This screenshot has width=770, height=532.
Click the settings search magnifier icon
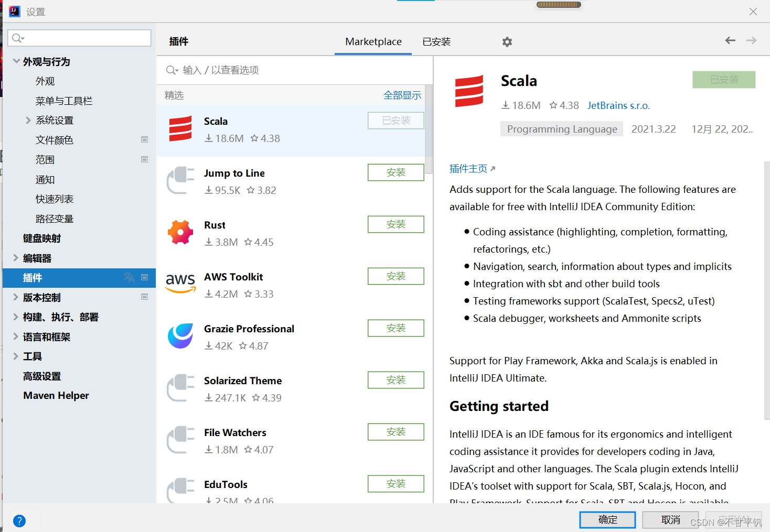click(x=18, y=38)
